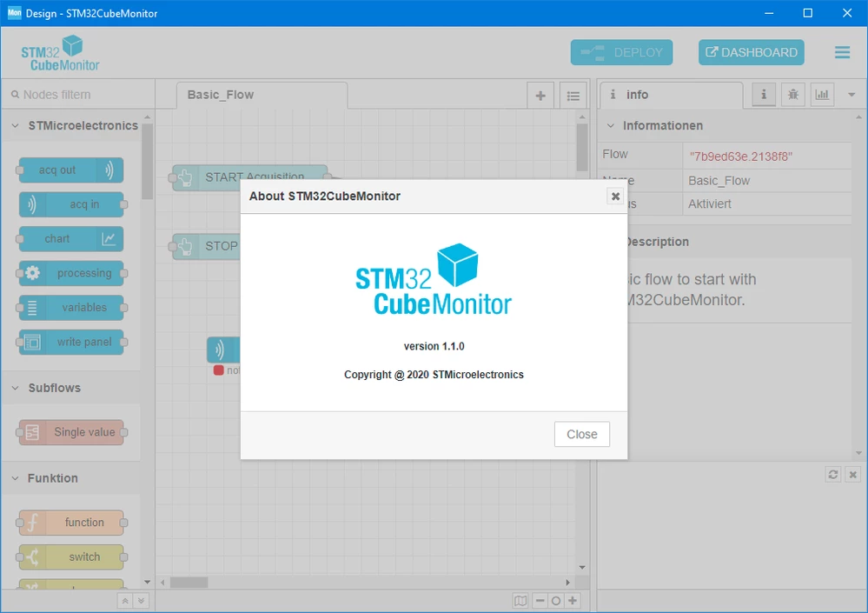Select the write panel node

[71, 343]
